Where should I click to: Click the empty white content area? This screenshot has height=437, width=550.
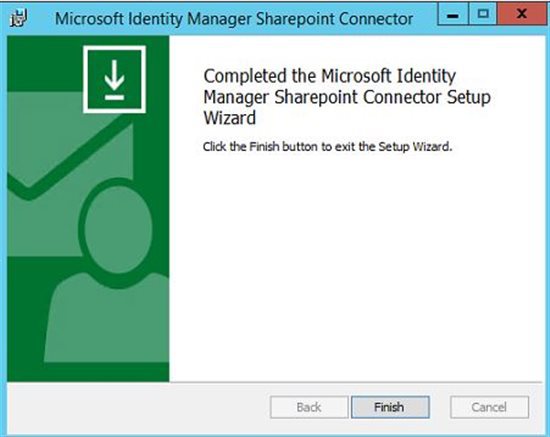pyautogui.click(x=356, y=267)
